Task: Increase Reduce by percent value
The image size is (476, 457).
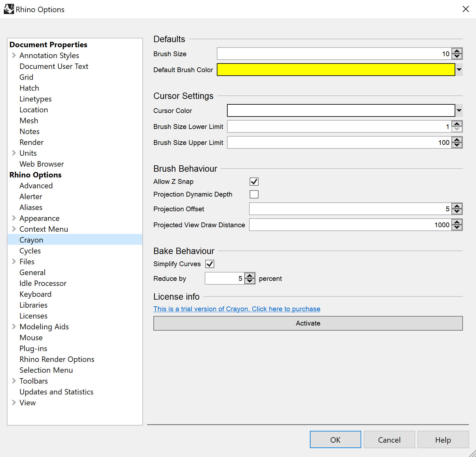Action: pos(250,276)
